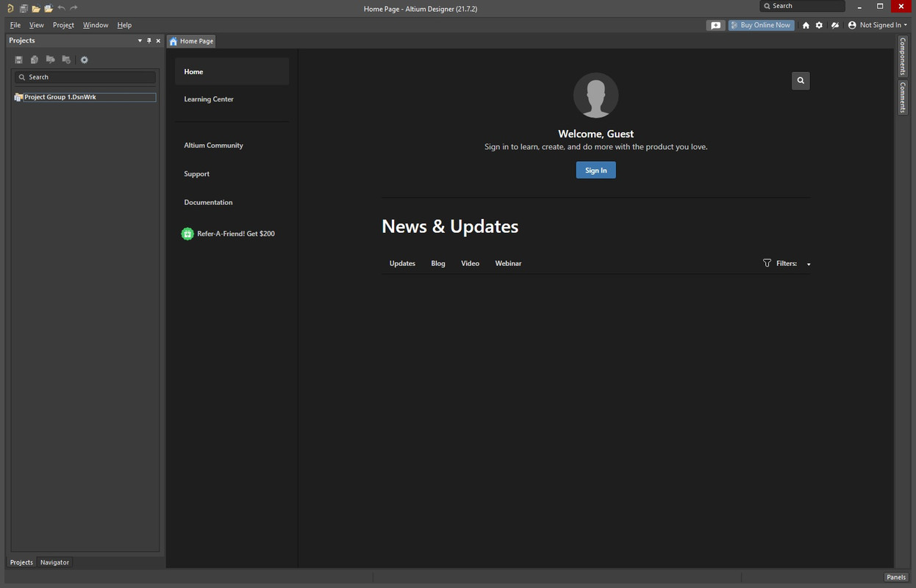Click the Refer-A-Friend green gift icon
This screenshot has width=916, height=588.
[x=187, y=234]
